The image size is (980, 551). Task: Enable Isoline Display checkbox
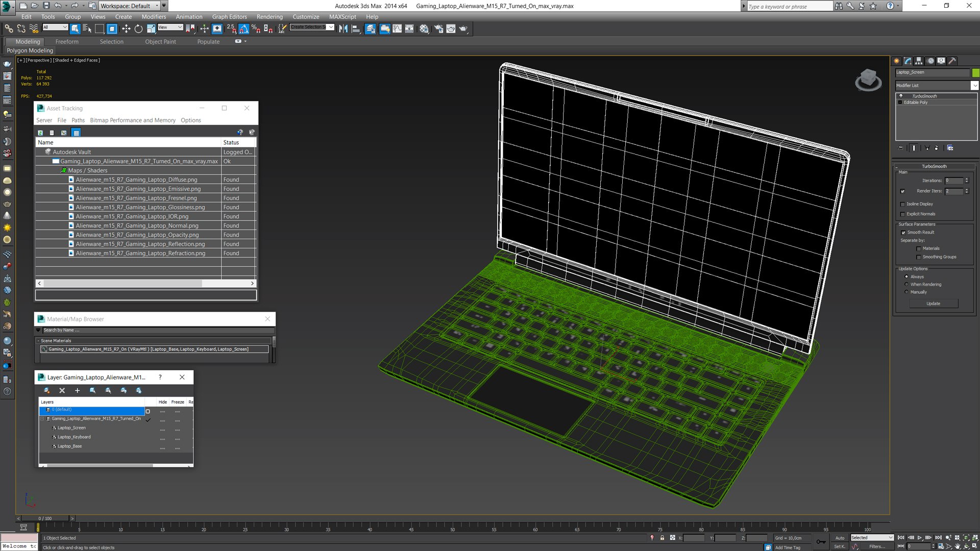tap(902, 204)
